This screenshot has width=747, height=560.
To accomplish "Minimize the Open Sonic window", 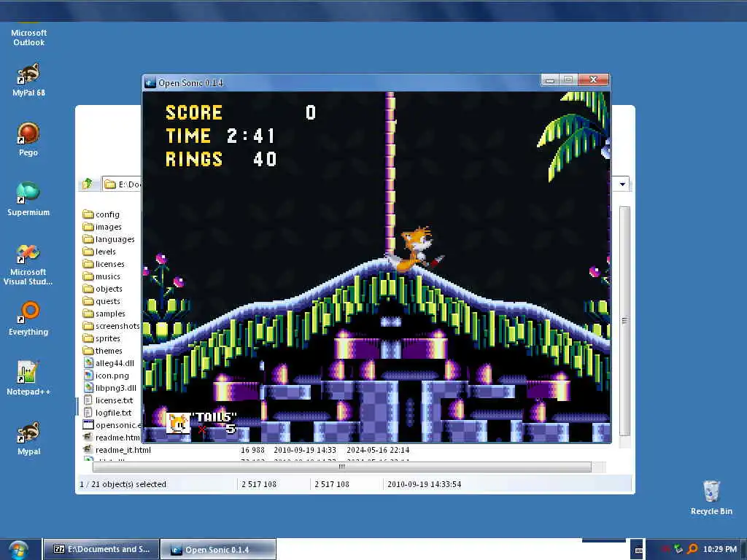I will (550, 79).
